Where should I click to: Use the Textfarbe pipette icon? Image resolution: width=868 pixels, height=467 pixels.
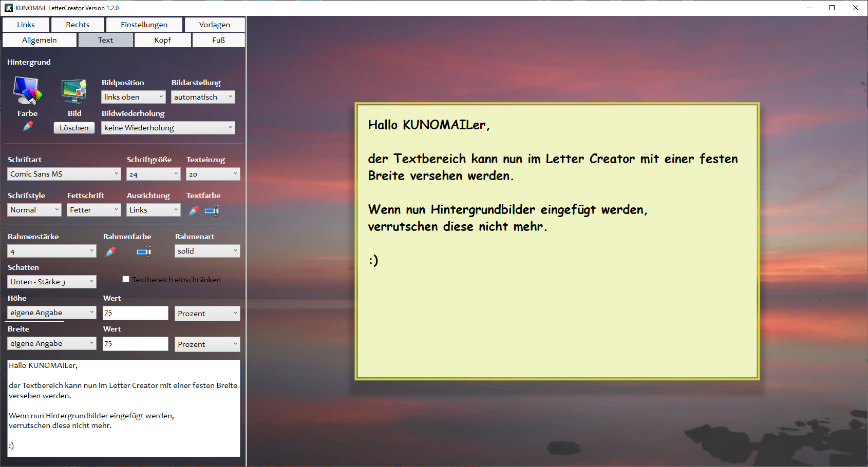point(194,210)
